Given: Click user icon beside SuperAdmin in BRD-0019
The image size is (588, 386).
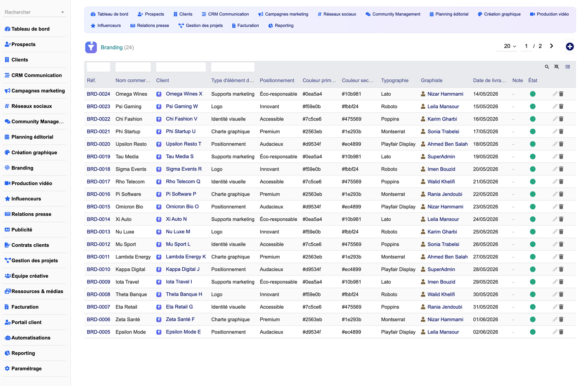Looking at the screenshot, I should coord(423,157).
